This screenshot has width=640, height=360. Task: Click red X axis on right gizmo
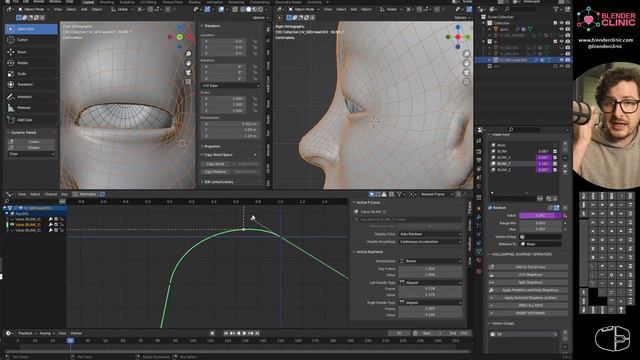[458, 37]
